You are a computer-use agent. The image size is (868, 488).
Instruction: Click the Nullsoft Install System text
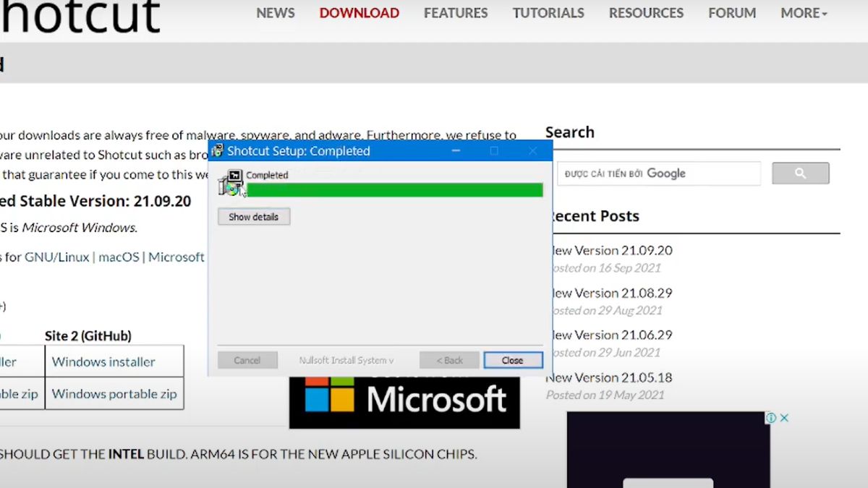pyautogui.click(x=346, y=360)
